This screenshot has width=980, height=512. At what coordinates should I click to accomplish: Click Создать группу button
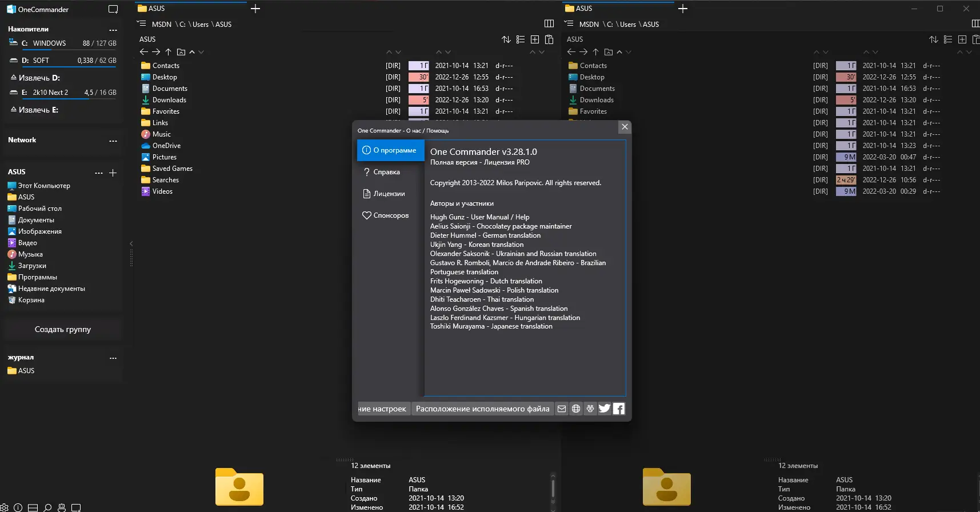point(63,329)
